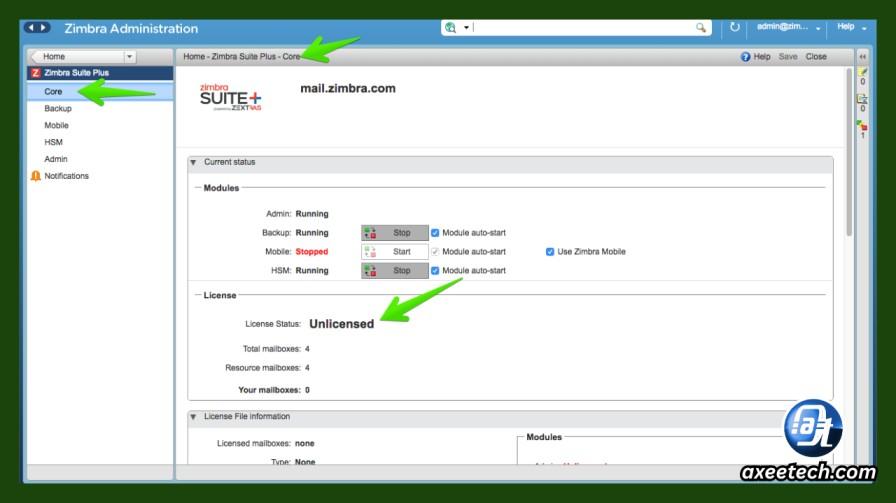The width and height of the screenshot is (896, 503).
Task: Click the Zimbra Suite Plus logo
Action: click(230, 97)
